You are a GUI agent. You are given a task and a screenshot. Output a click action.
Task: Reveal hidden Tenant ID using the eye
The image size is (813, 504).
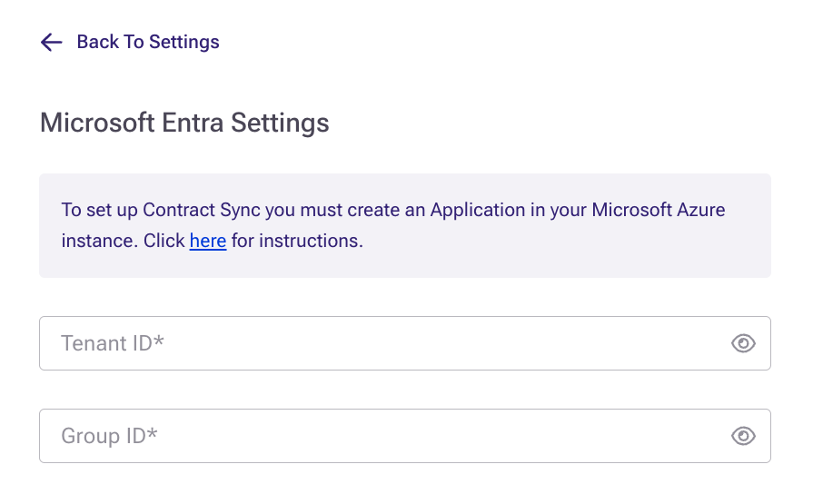743,343
